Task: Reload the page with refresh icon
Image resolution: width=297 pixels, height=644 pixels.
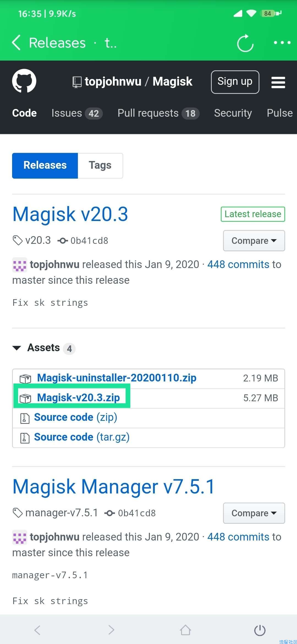Action: tap(245, 43)
